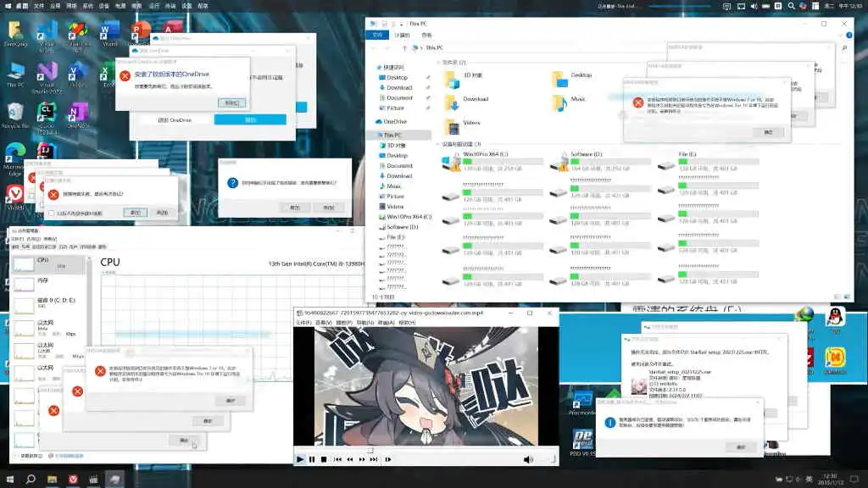The height and width of the screenshot is (488, 868).
Task: Click the Vivaldi icon in the taskbar
Action: [73, 479]
